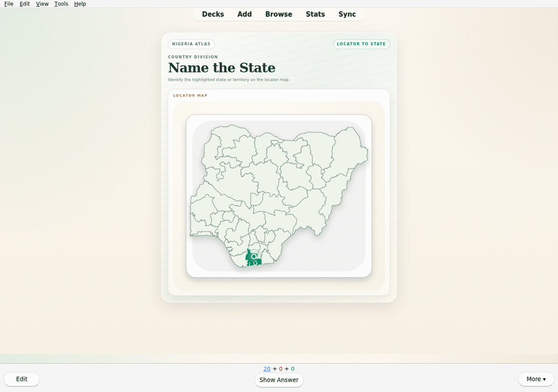View the Stats page

click(315, 14)
